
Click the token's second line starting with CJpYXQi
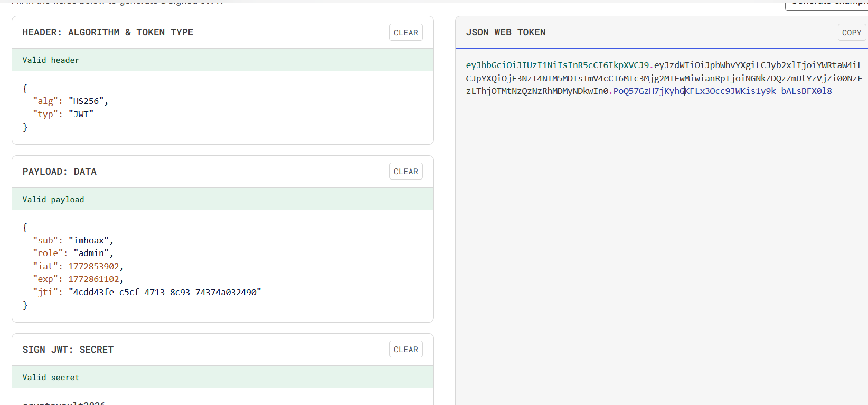663,79
